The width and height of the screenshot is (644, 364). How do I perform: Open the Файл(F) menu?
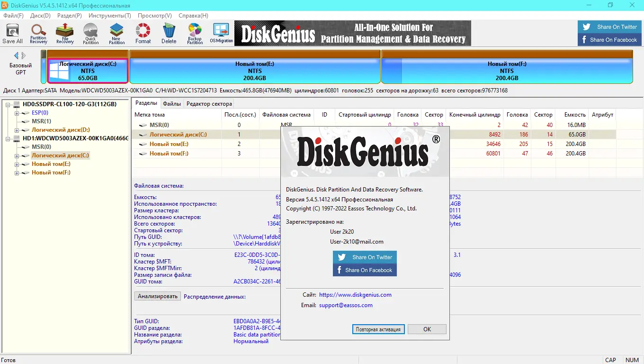pyautogui.click(x=13, y=16)
